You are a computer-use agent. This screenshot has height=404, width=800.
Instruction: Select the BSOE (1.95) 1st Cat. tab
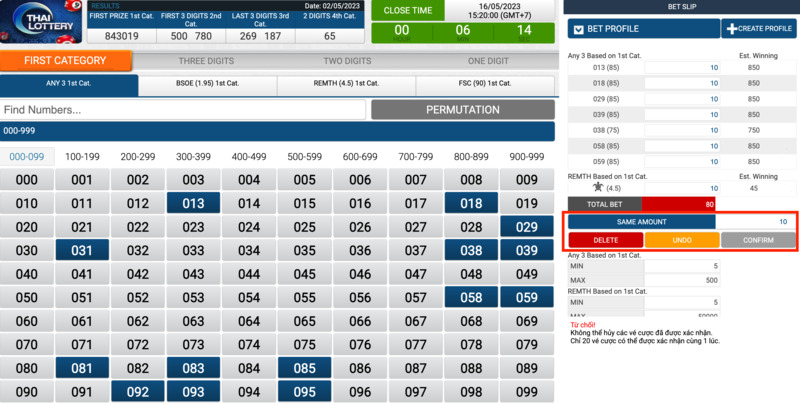208,86
